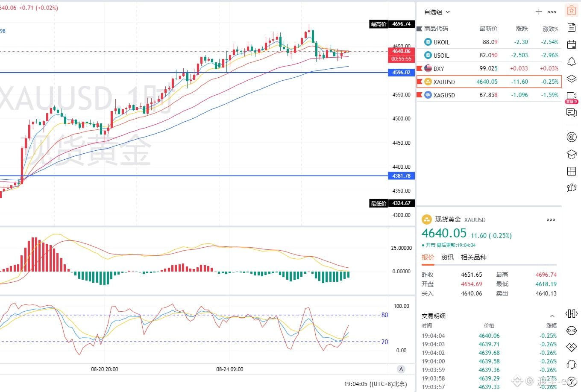Click the bracketed H code icon
Screen dimensions: 581x392
point(572,314)
